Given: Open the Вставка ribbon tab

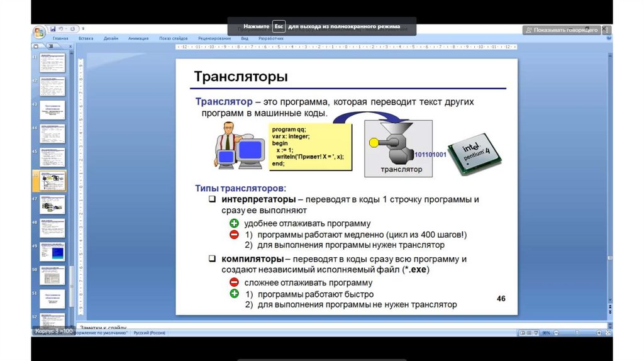Looking at the screenshot, I should 86,38.
